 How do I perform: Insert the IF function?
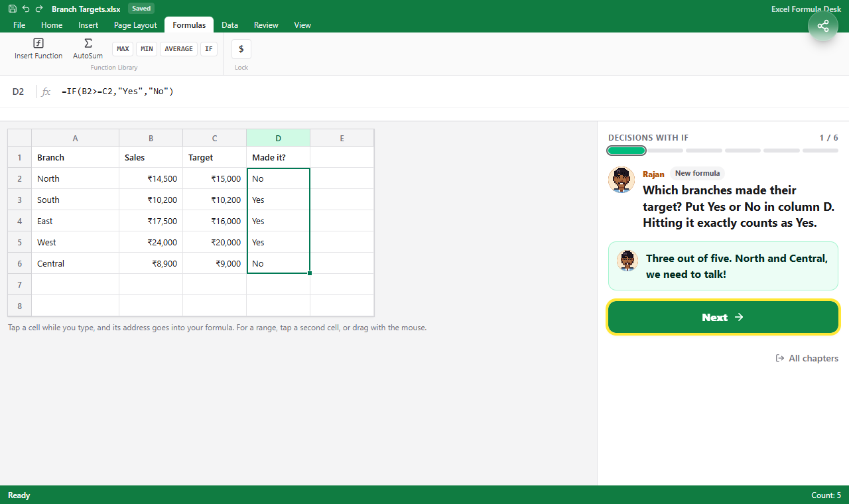click(209, 49)
